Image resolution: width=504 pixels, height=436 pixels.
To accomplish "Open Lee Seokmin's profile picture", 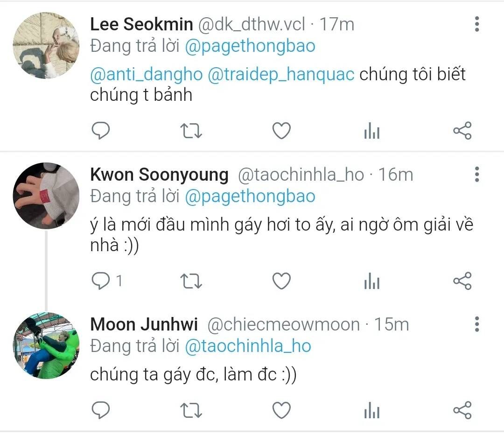I will coord(46,46).
